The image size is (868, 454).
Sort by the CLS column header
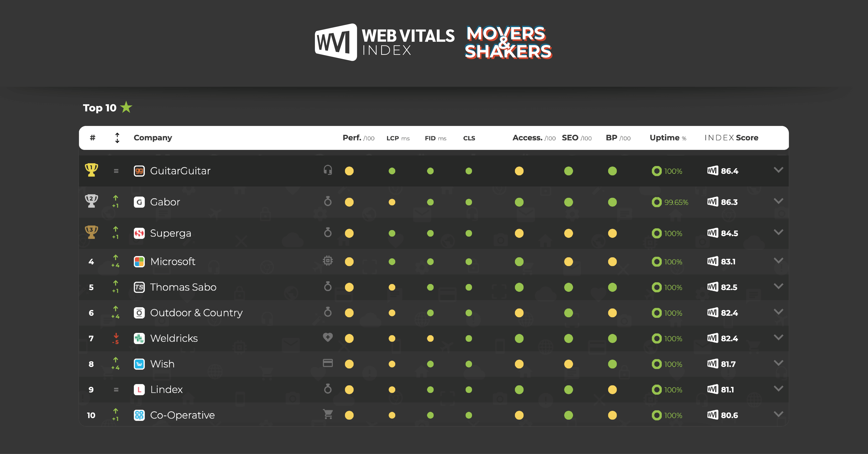pos(469,138)
